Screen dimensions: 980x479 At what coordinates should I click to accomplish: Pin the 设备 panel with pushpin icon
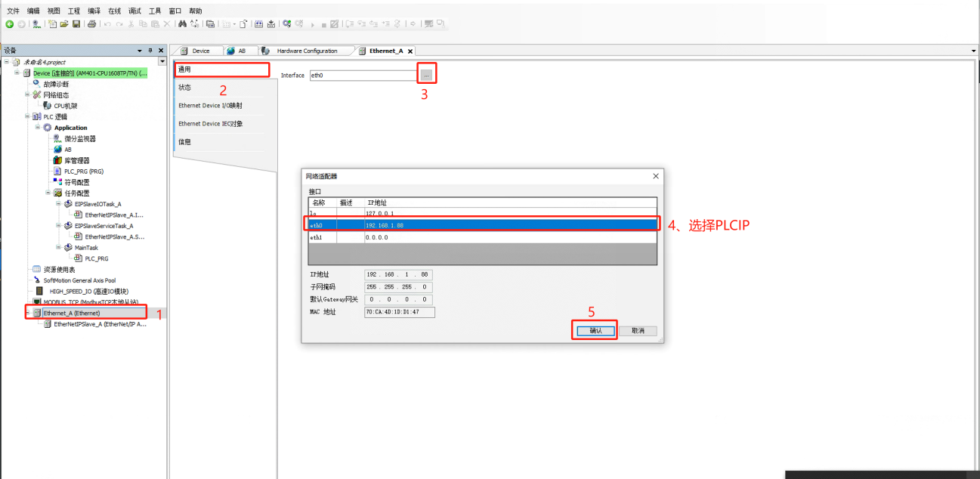point(150,51)
